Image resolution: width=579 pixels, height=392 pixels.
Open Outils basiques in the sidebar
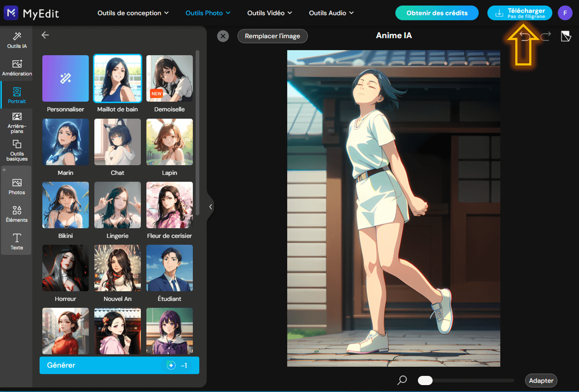coord(17,150)
